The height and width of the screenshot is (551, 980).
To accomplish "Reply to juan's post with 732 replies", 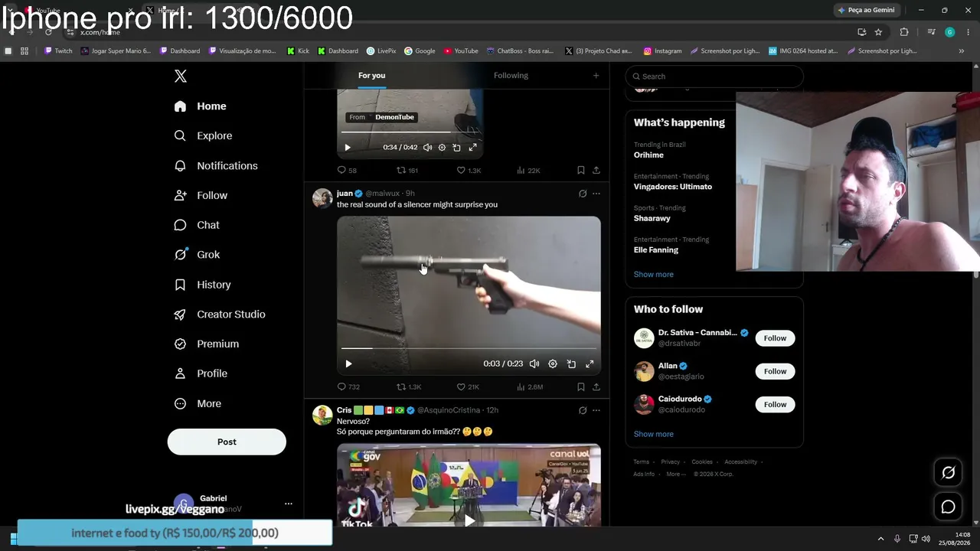I will [x=348, y=387].
